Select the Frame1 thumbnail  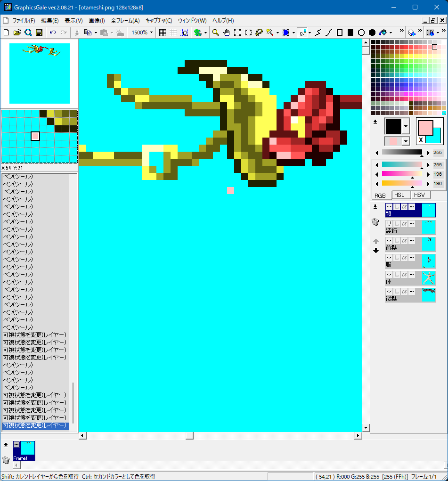[24, 451]
